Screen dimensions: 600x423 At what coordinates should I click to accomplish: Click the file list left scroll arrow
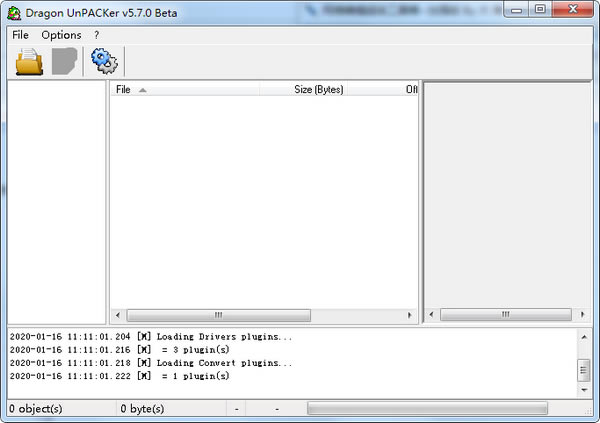[x=118, y=315]
